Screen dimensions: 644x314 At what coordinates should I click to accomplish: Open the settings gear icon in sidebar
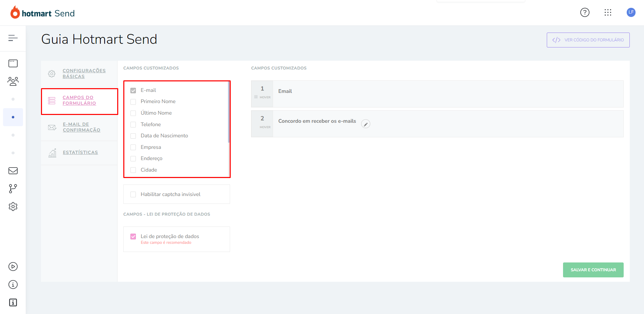click(13, 207)
